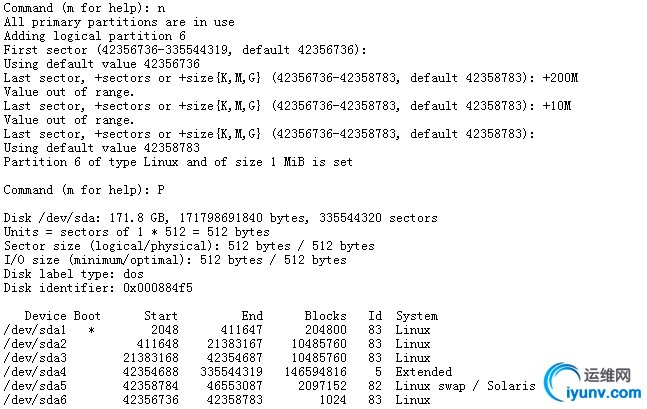The image size is (647, 409).
Task: Click the Blocks column header
Action: (x=326, y=316)
